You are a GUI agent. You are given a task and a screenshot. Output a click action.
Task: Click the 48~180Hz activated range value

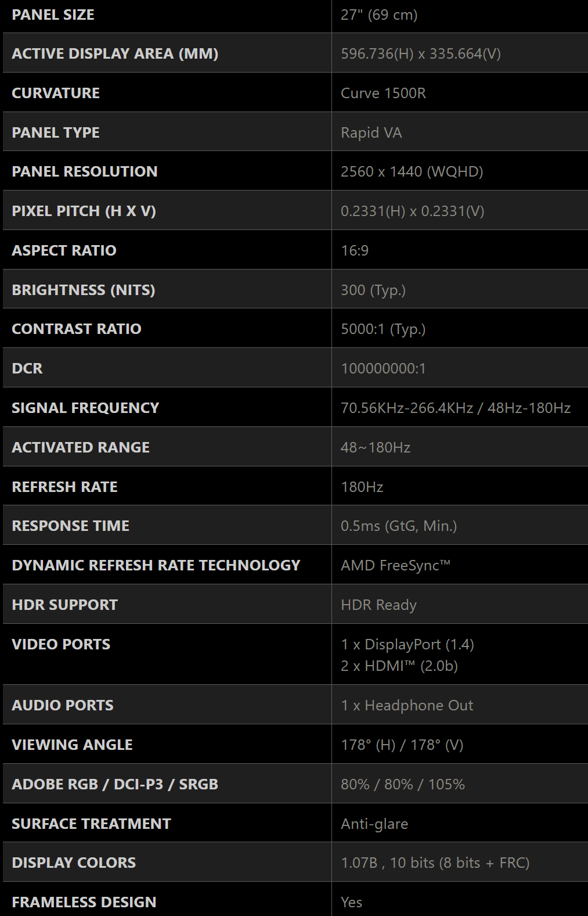tap(376, 447)
